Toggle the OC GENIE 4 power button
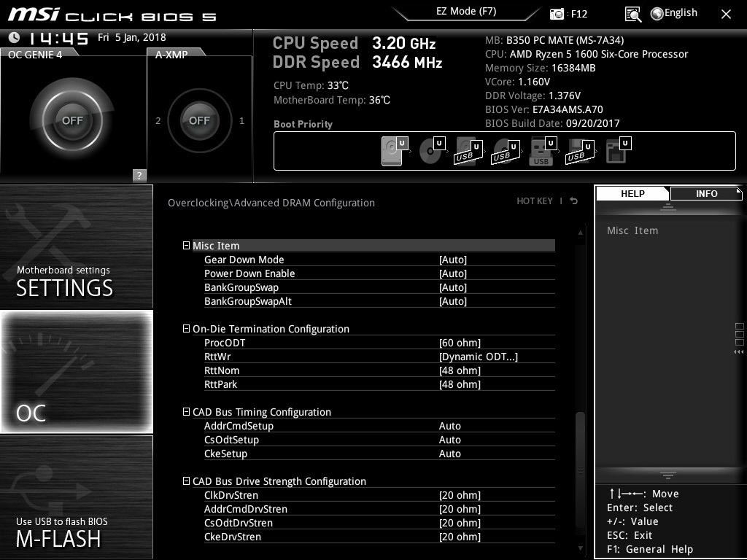Viewport: 747px width, 560px height. click(x=72, y=120)
